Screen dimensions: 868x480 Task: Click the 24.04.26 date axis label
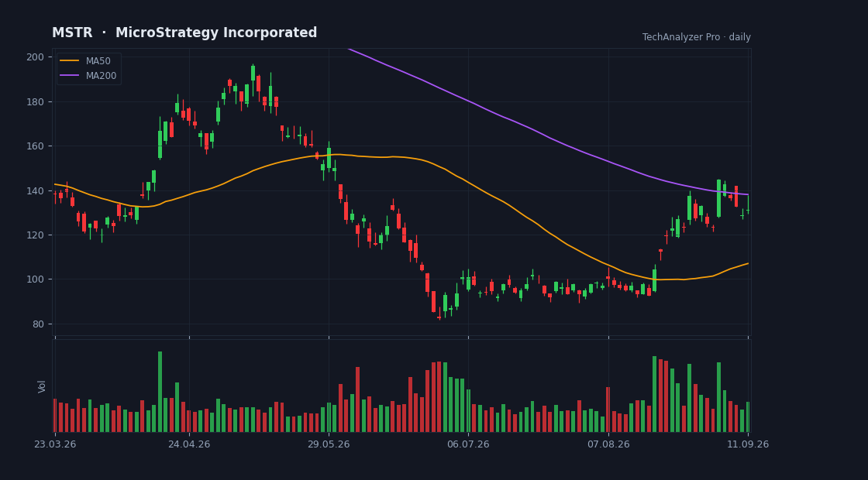(189, 444)
